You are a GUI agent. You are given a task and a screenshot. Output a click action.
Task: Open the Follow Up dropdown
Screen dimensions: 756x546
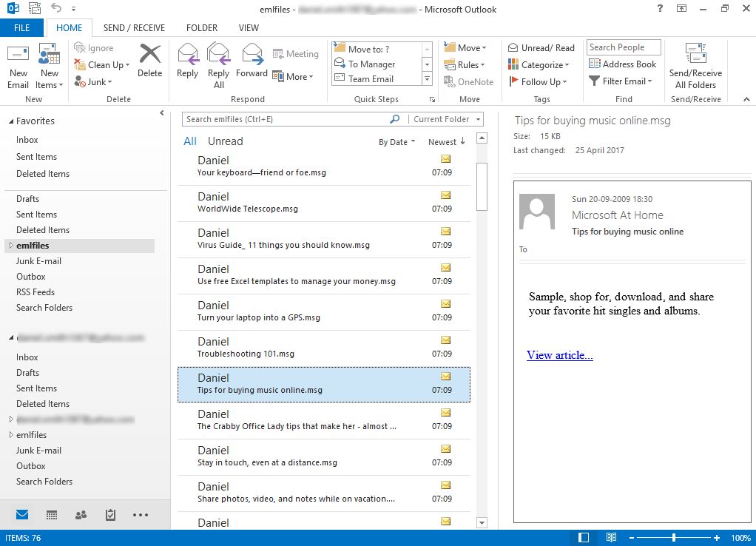tap(538, 81)
